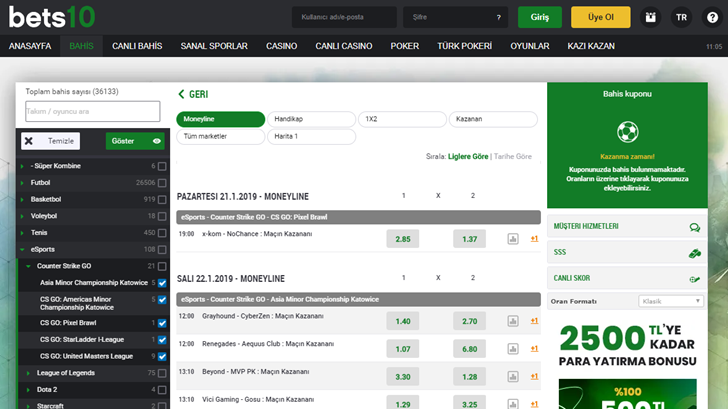Click the Müşteri Hizmetleri chat bubble icon
This screenshot has height=409, width=728.
pos(695,227)
